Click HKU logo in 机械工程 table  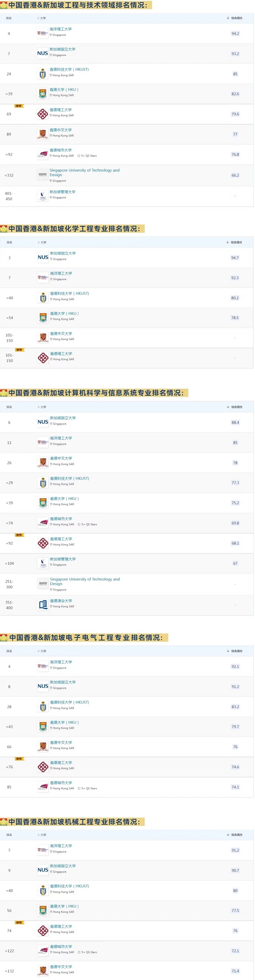click(x=43, y=910)
